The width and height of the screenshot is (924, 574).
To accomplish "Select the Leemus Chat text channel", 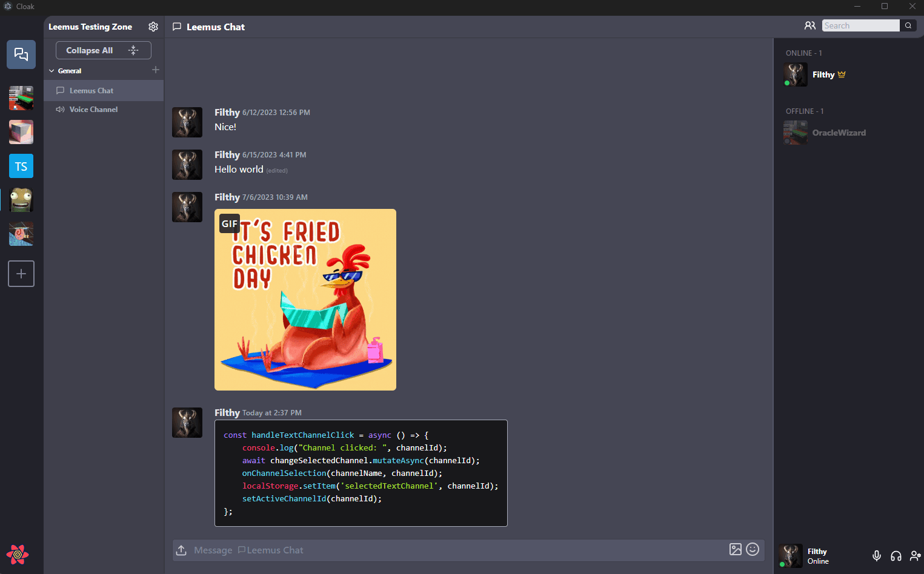I will [x=104, y=90].
